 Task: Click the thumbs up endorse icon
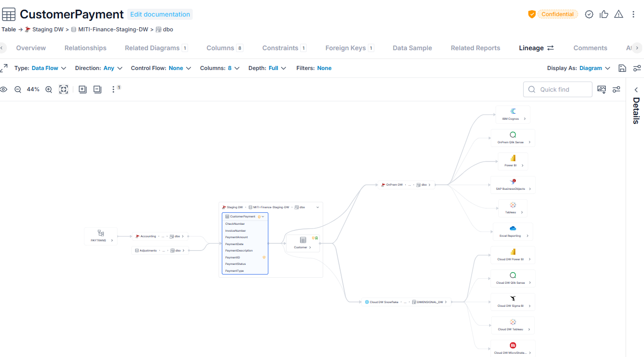pos(604,14)
